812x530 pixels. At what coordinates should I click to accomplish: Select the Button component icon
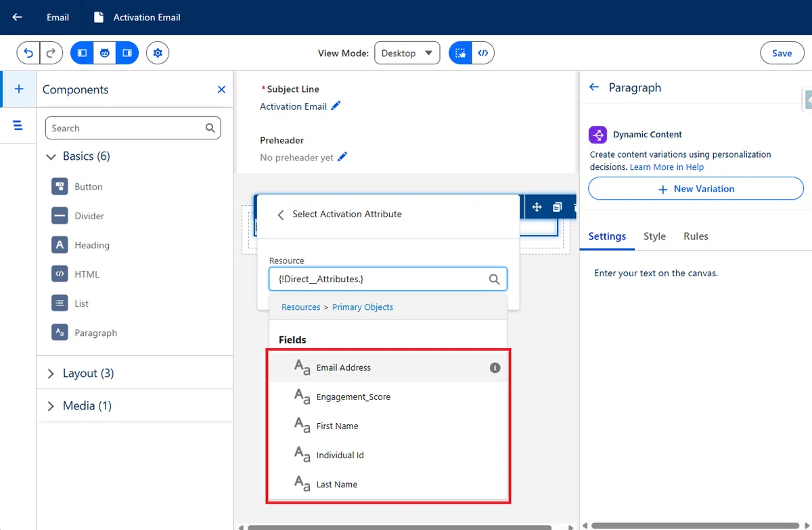coord(60,186)
